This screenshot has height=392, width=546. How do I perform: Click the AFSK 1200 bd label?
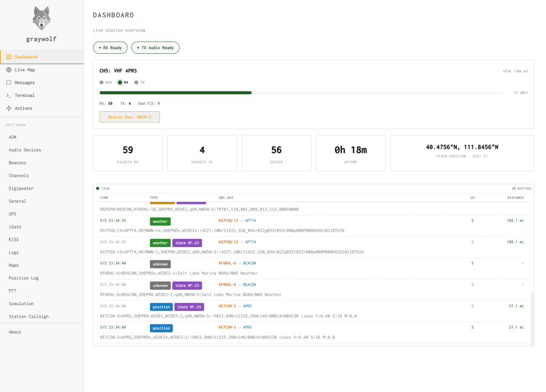pos(515,71)
